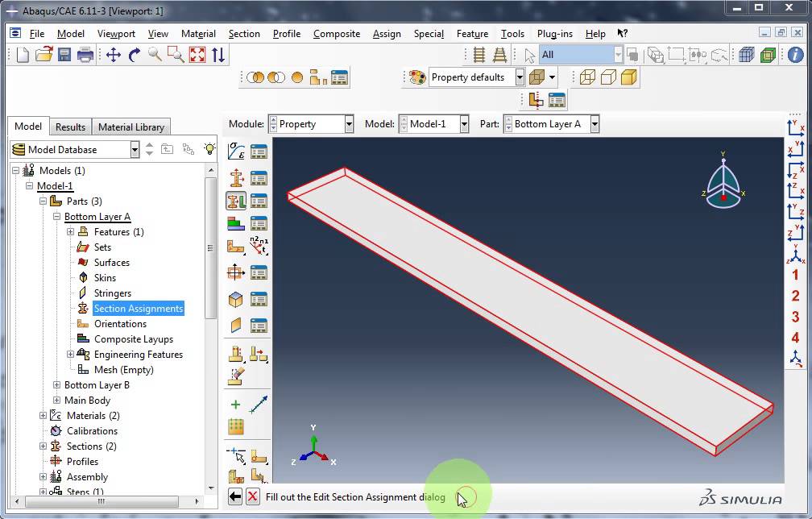Click the Color Code palette icon
Screen dimensions: 812x519
[x=417, y=77]
